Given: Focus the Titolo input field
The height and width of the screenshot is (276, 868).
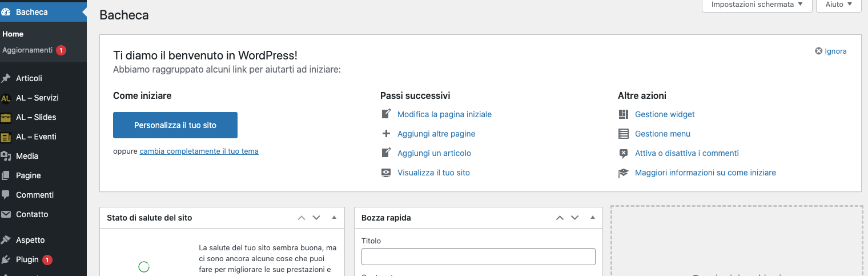Looking at the screenshot, I should point(479,257).
